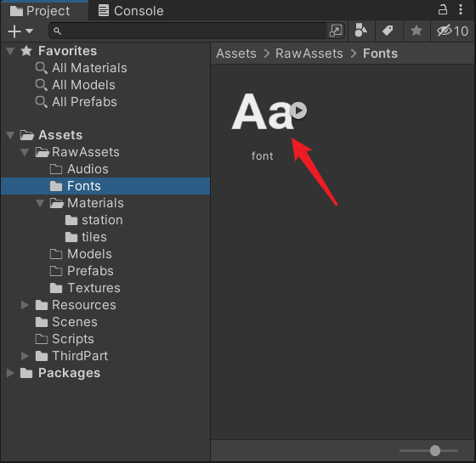Click Assets in the breadcrumb path
The image size is (476, 463).
(x=236, y=54)
